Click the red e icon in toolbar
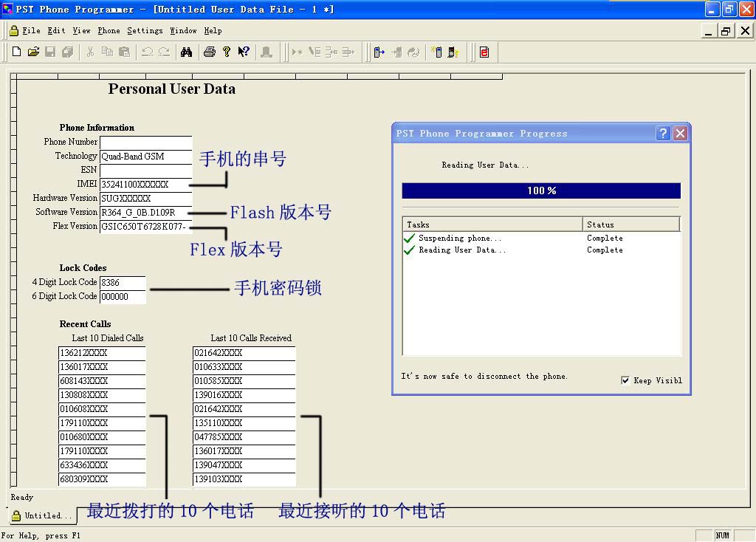This screenshot has width=756, height=542. tap(484, 52)
